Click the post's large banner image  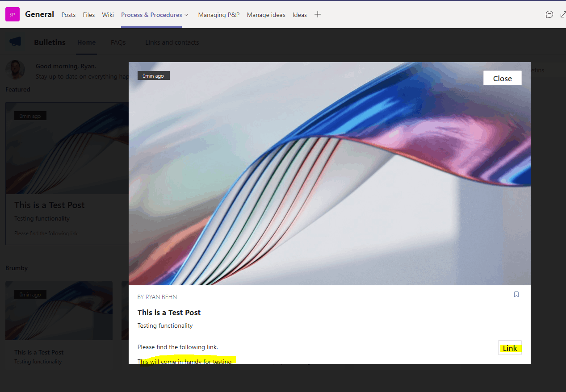point(330,174)
